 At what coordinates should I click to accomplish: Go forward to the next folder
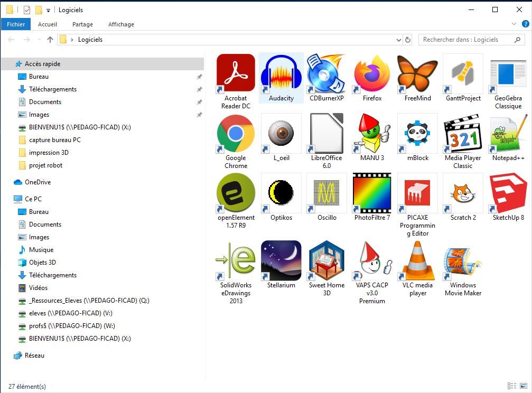(27, 40)
